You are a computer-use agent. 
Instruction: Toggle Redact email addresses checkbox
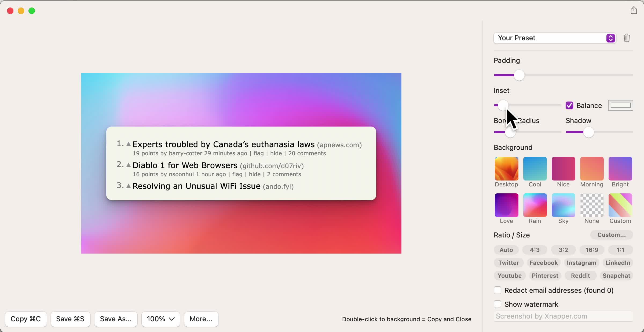pos(498,290)
